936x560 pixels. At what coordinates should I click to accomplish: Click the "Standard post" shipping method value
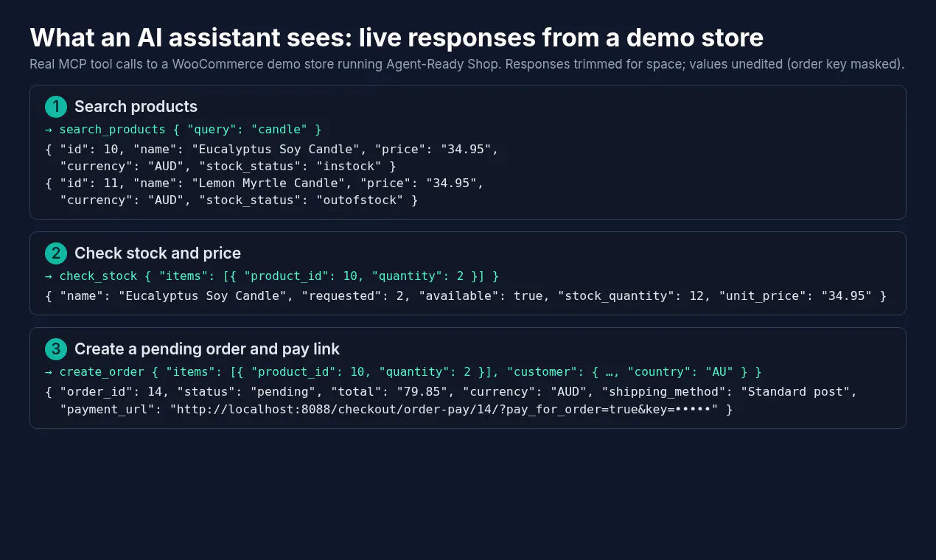click(796, 392)
